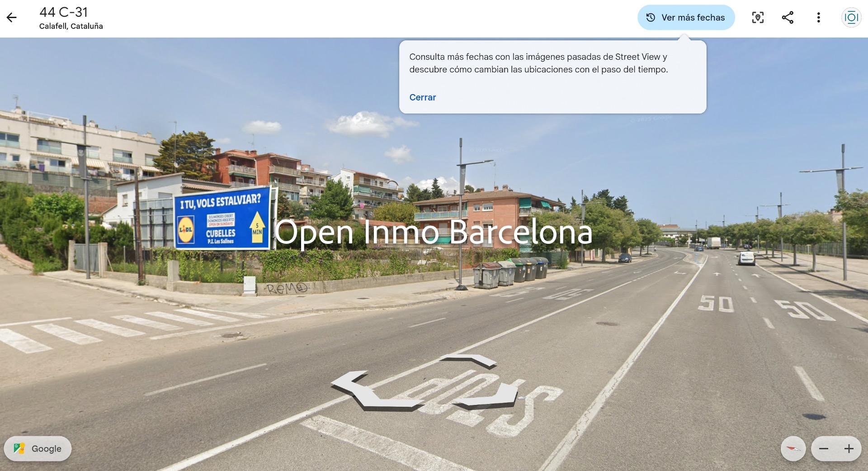Viewport: 868px width, 471px height.
Task: Click the Google Maps pin logo
Action: [19, 448]
